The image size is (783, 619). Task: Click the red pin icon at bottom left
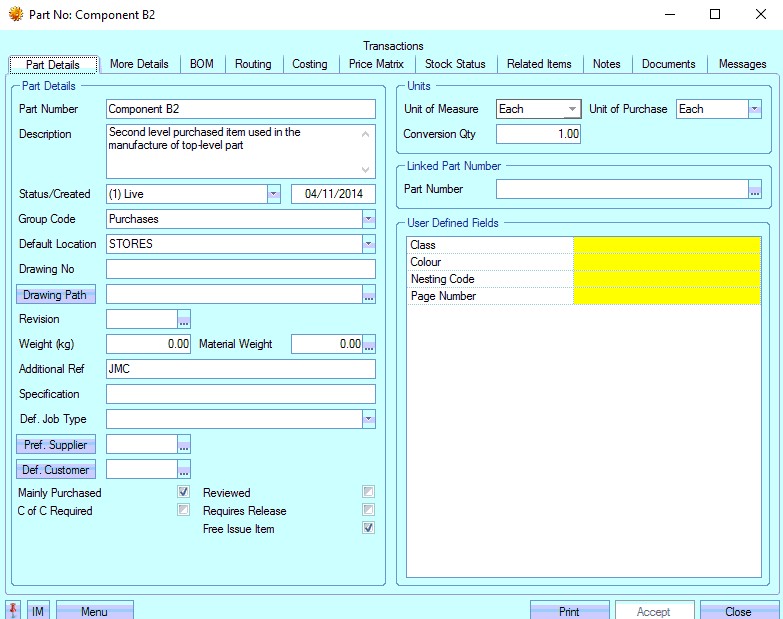[14, 610]
